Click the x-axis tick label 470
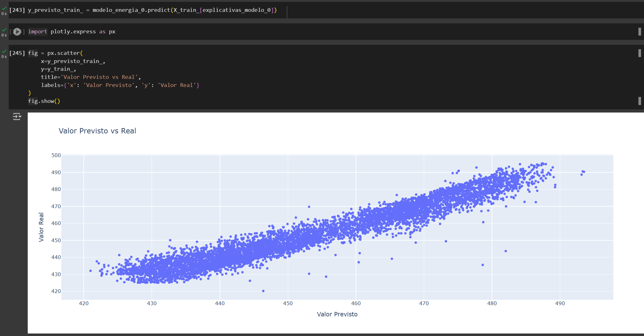Image resolution: width=644 pixels, height=336 pixels. (424, 303)
